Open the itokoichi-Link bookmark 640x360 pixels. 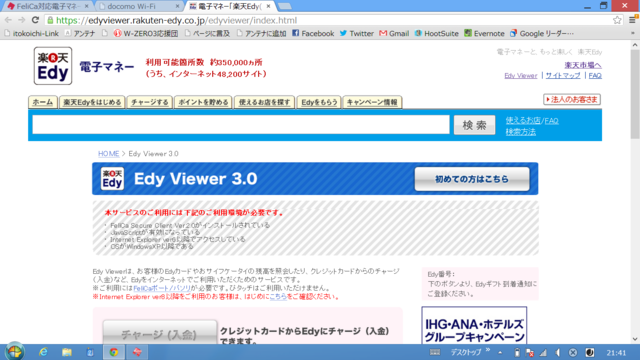(31, 33)
